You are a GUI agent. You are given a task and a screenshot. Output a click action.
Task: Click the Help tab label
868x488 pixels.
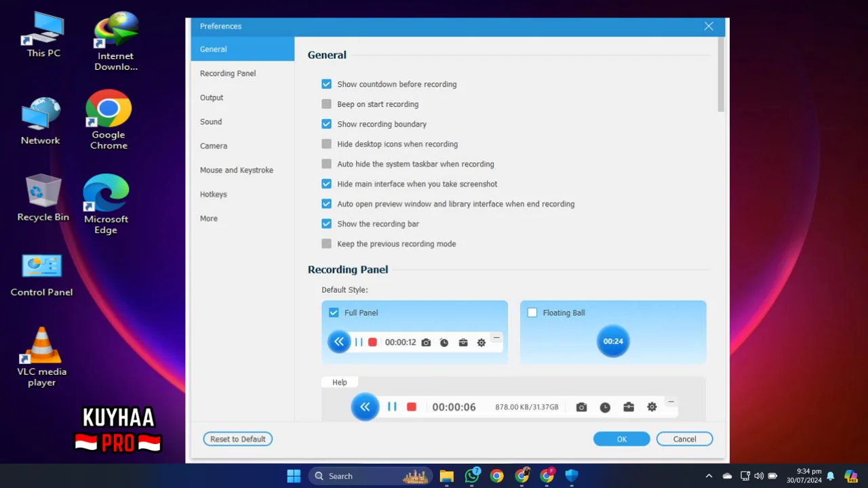[x=340, y=382]
